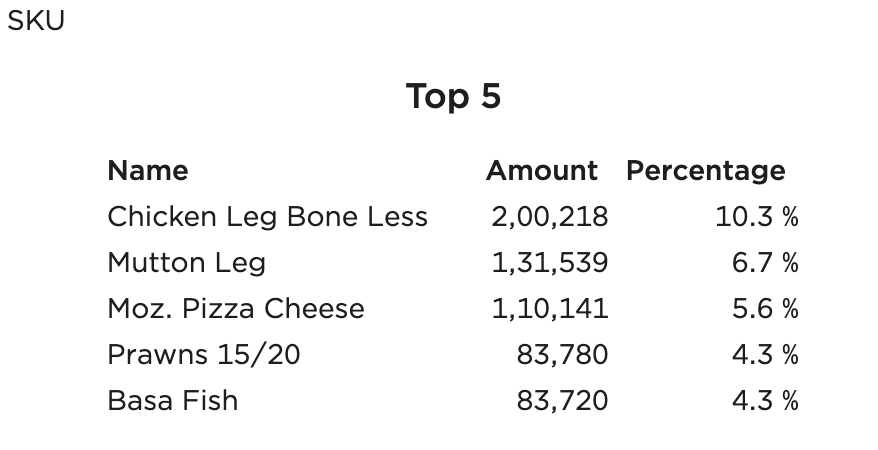Screen dimensions: 878x450
Task: Click amount 2,00,218 value
Action: tap(549, 217)
